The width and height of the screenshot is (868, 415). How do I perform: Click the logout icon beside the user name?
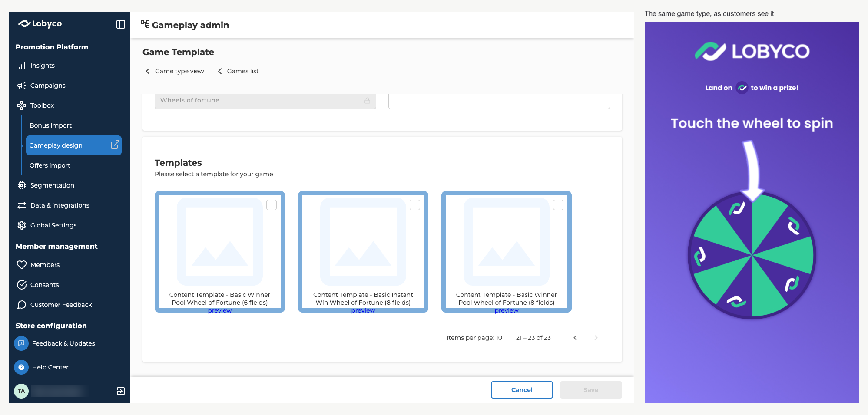tap(121, 391)
